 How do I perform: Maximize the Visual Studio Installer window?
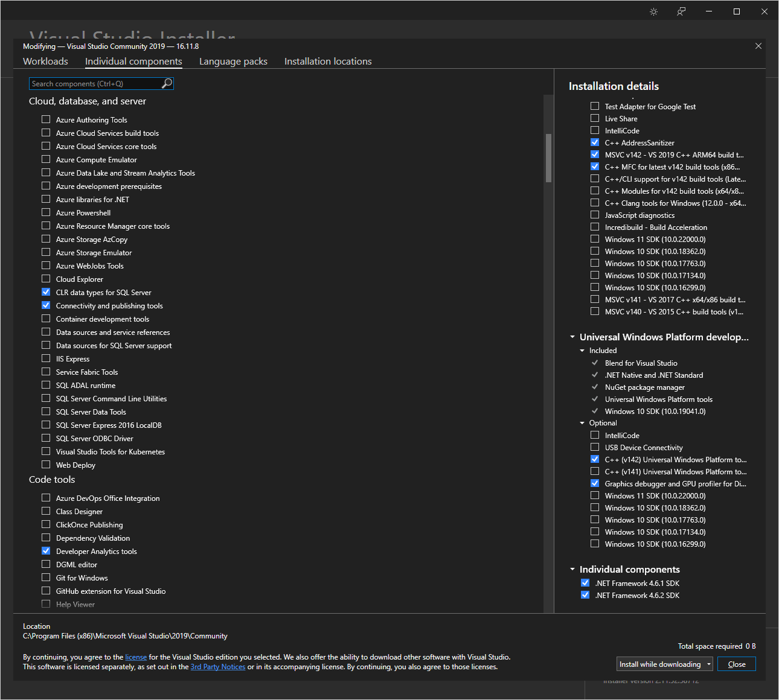click(x=737, y=11)
